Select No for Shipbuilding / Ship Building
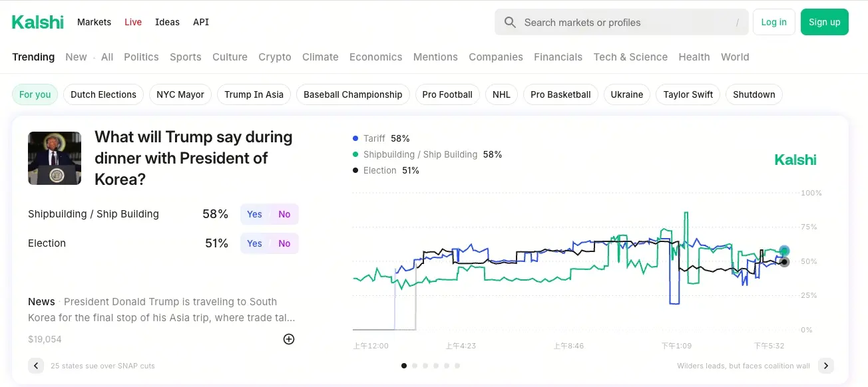The image size is (868, 387). pyautogui.click(x=284, y=214)
